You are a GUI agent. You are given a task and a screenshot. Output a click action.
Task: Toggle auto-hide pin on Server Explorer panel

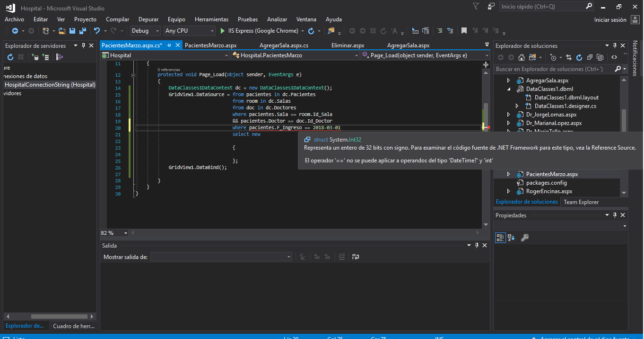(x=83, y=45)
